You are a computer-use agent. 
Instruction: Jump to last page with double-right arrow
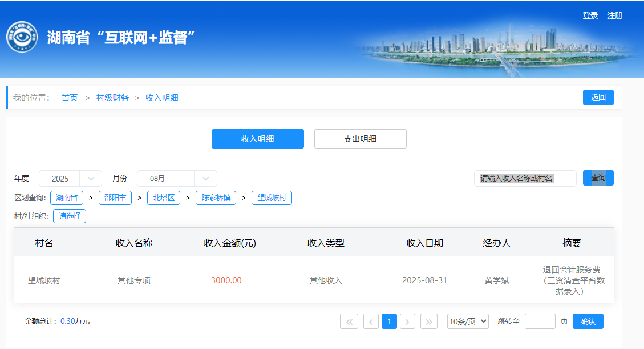point(429,322)
